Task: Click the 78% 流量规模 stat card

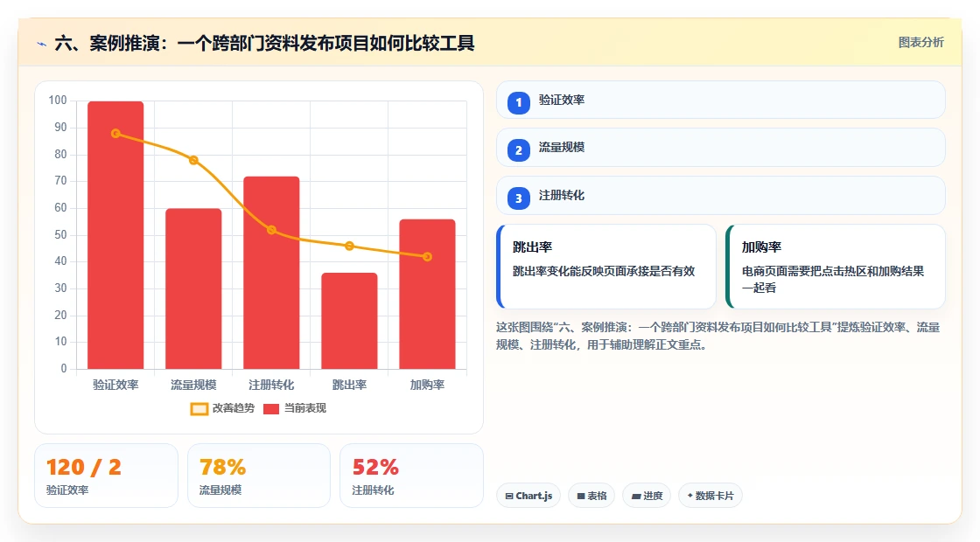Action: click(259, 476)
